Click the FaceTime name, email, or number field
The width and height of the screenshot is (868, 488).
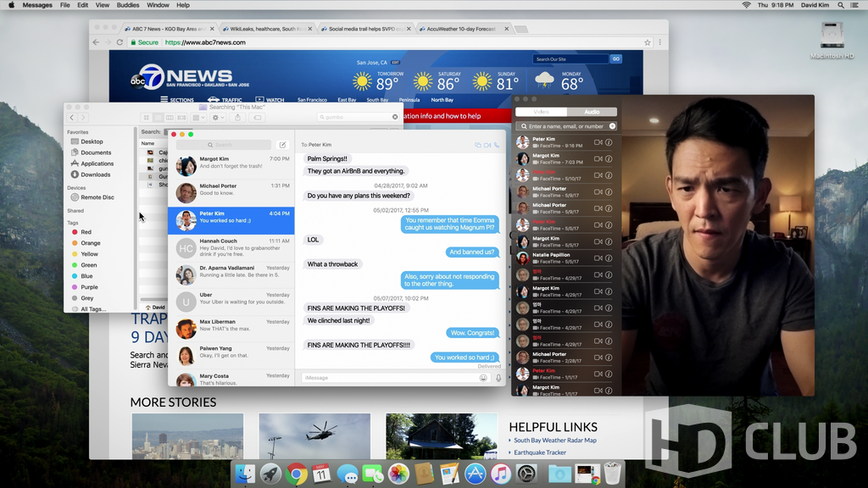pyautogui.click(x=565, y=126)
